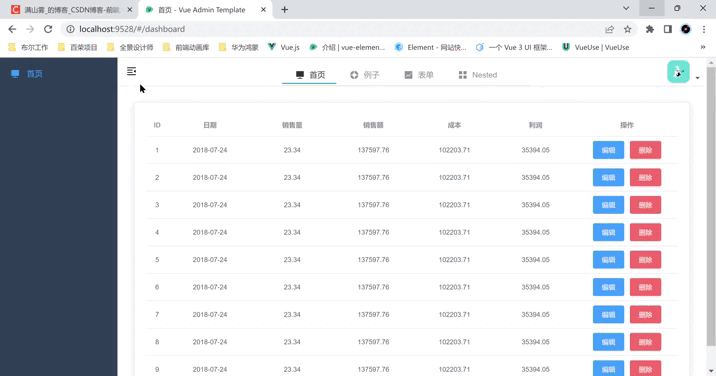Toggle the sidebar hamburger icon
This screenshot has width=716, height=376.
point(132,71)
